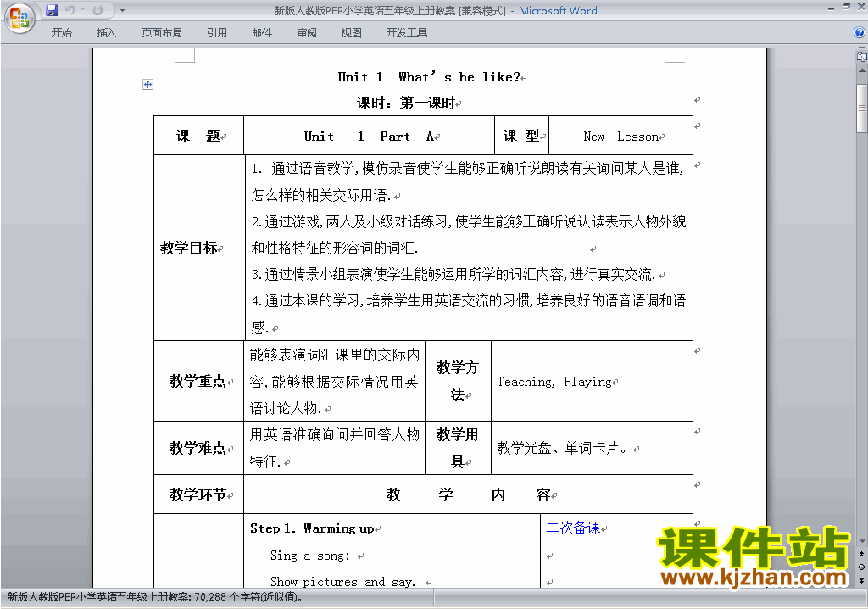Open the 开发工具 ribbon tab
The image size is (868, 609).
pyautogui.click(x=407, y=33)
